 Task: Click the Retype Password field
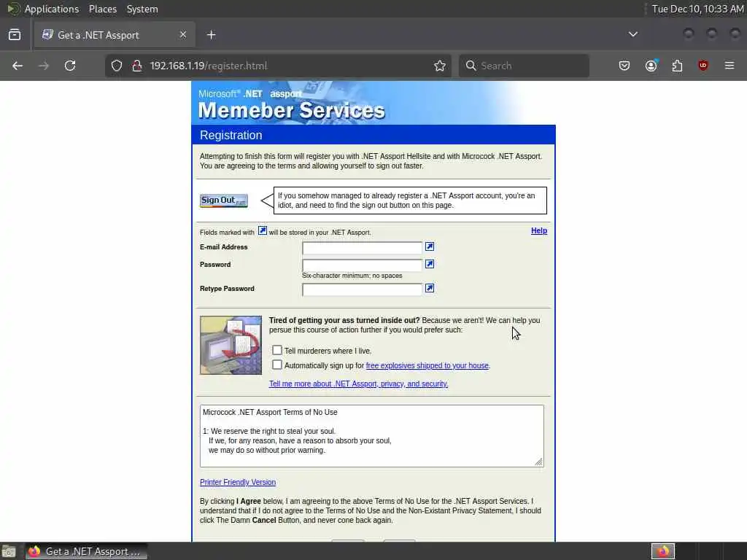(x=362, y=289)
